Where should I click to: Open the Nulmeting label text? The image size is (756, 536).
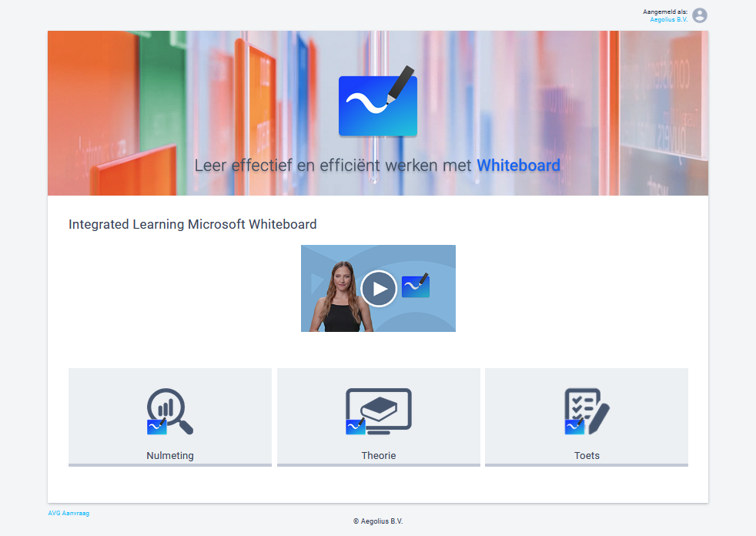[170, 456]
